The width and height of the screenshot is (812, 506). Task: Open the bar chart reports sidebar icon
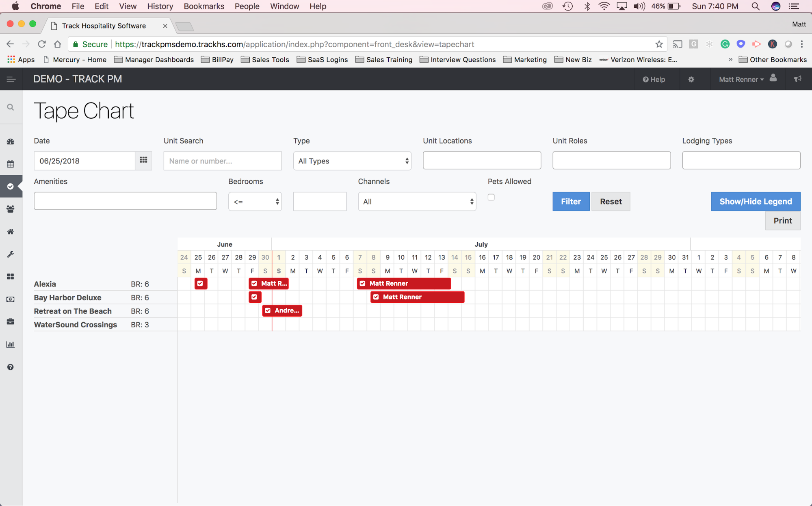[x=11, y=344]
